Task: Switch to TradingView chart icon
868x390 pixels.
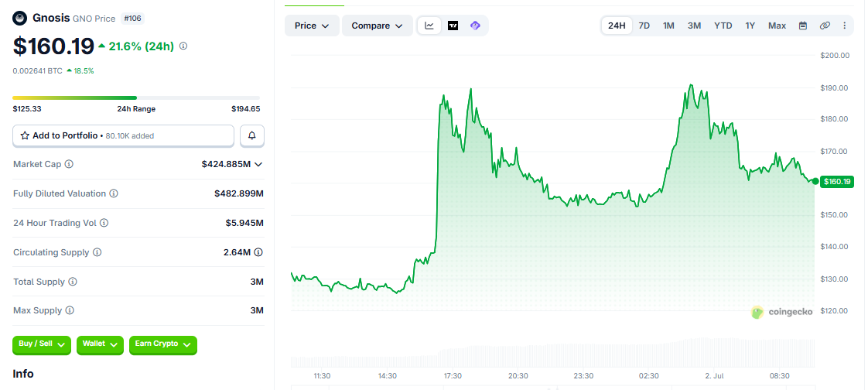Action: pos(453,26)
